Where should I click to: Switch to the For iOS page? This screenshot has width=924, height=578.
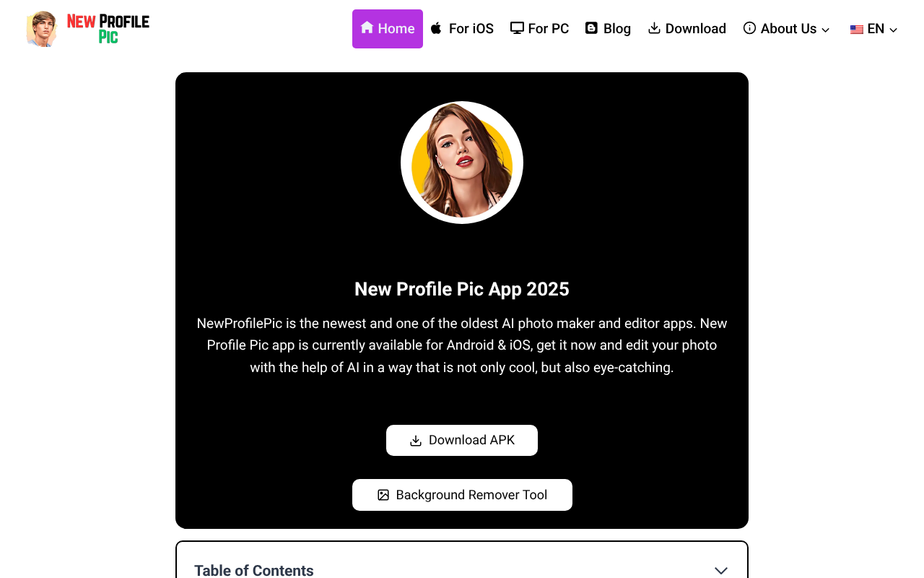[462, 28]
